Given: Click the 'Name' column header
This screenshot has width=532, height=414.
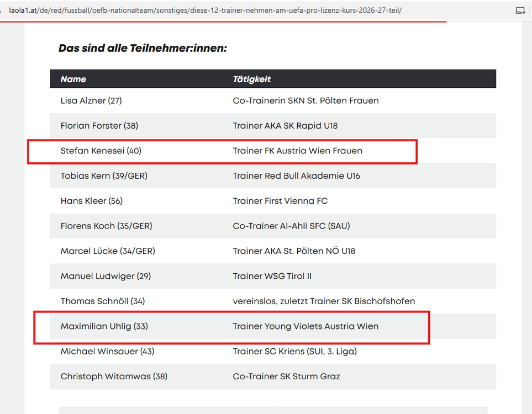Looking at the screenshot, I should [73, 79].
